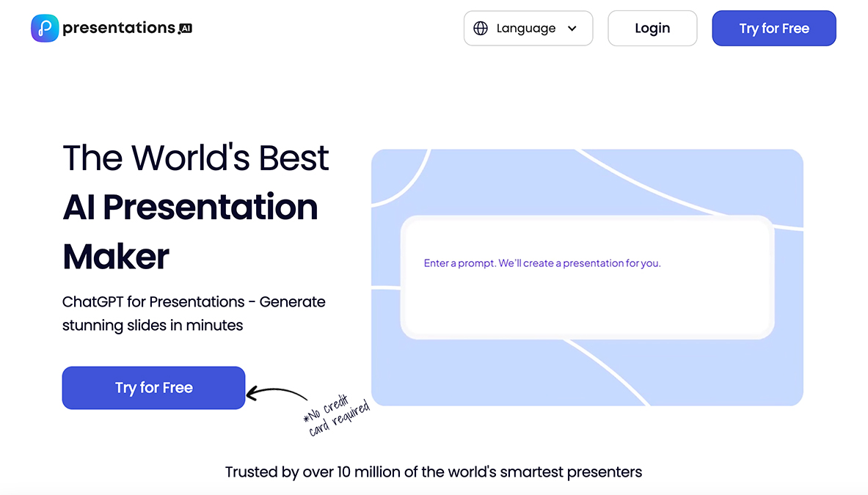Click 'stunning slides in minutes' text line
This screenshot has height=495, width=868.
point(152,325)
